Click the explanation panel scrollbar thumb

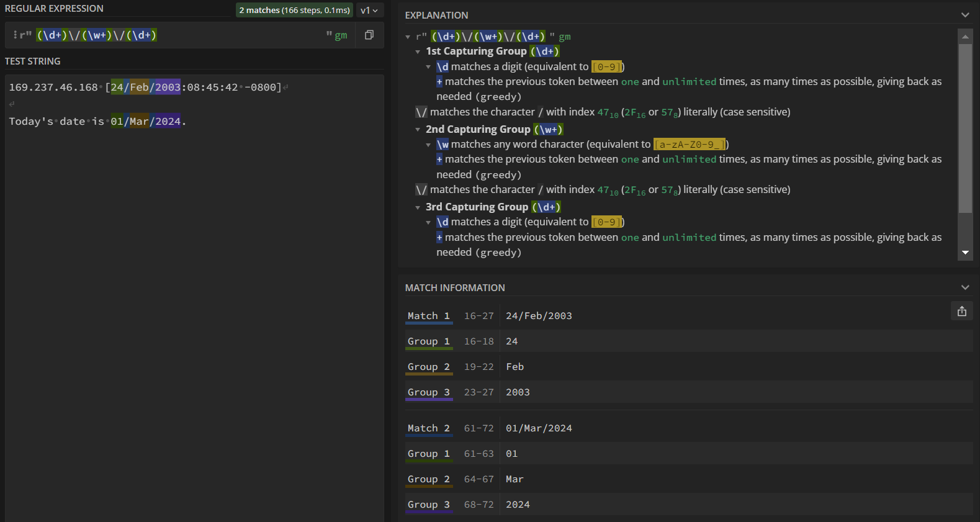point(965,128)
